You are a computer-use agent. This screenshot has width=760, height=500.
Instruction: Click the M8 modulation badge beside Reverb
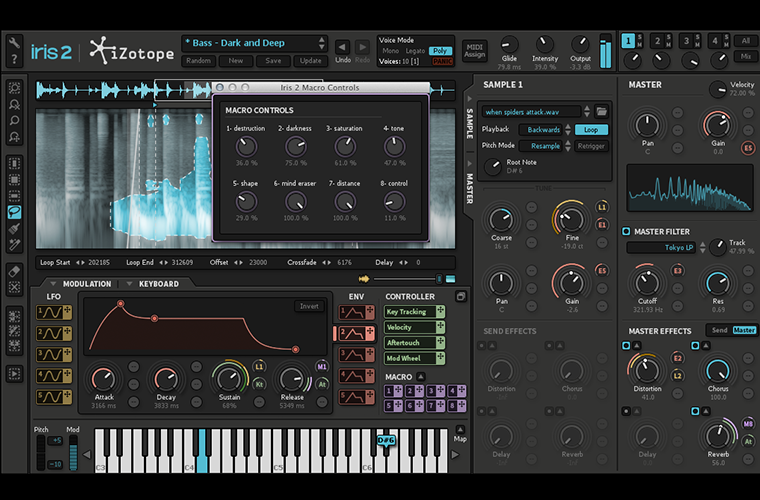[x=748, y=424]
